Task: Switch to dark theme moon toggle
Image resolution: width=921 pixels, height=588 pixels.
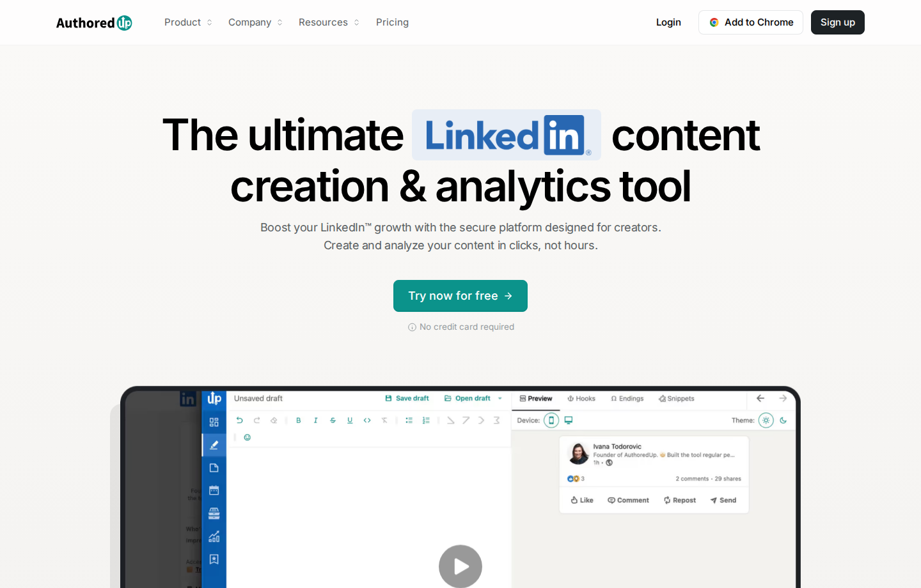Action: click(x=783, y=421)
